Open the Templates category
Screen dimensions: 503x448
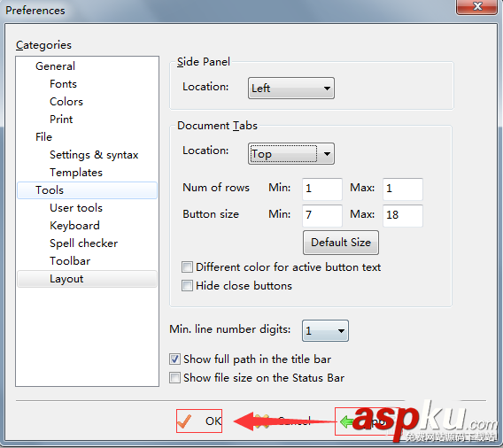[x=76, y=173]
